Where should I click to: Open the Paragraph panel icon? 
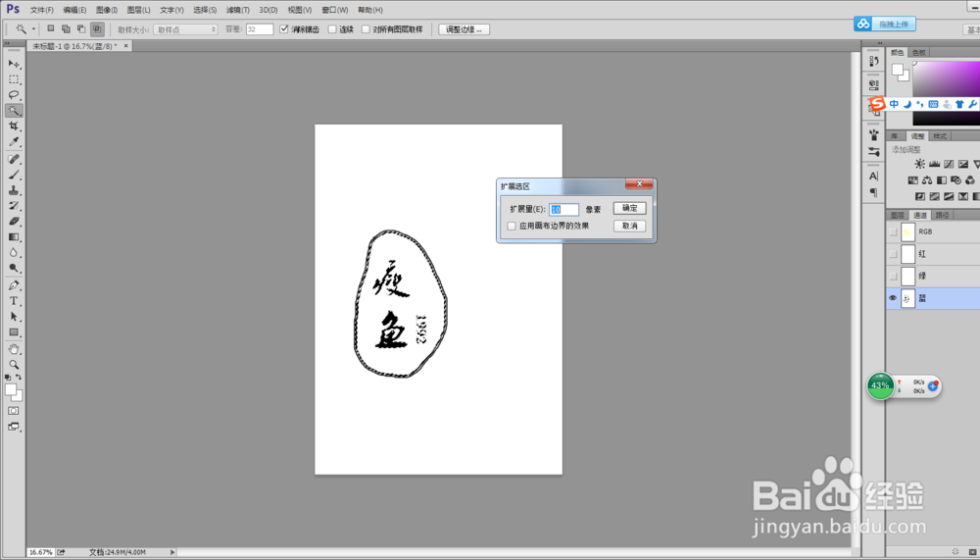874,192
